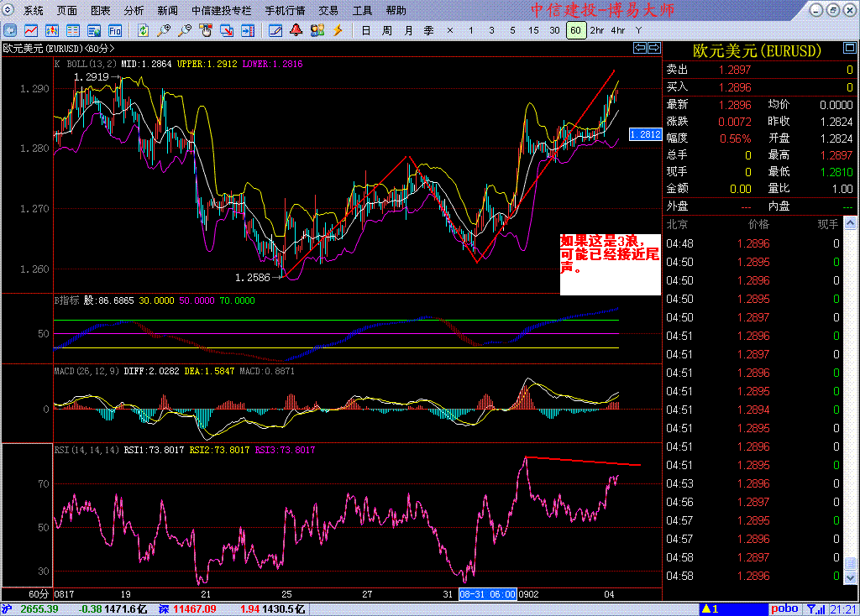Click the 深 index value 11467.09
860x616 pixels.
pyautogui.click(x=195, y=609)
